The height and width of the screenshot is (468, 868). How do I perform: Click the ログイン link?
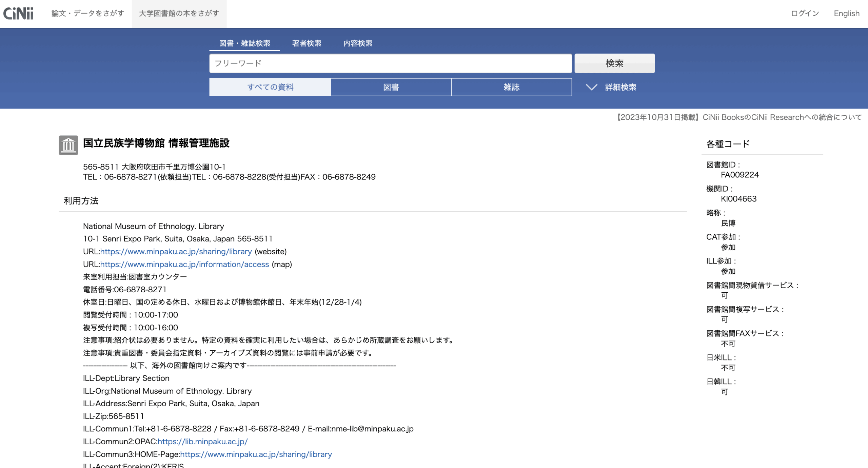point(805,14)
